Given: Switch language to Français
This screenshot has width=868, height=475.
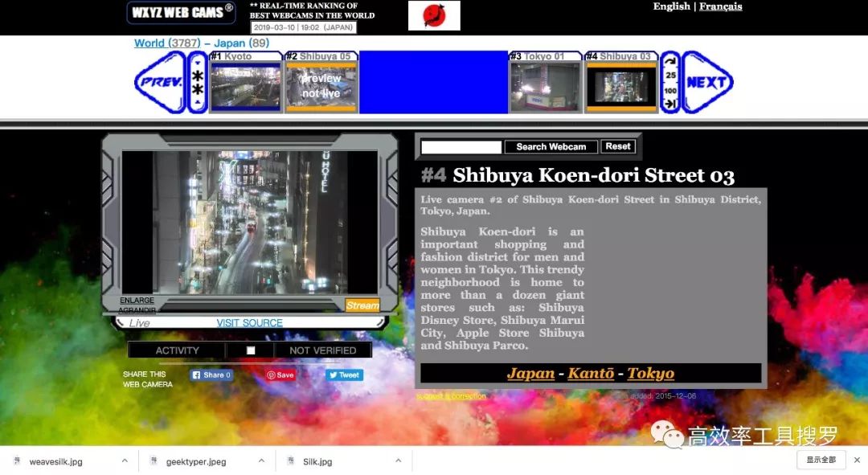Looking at the screenshot, I should 720,6.
